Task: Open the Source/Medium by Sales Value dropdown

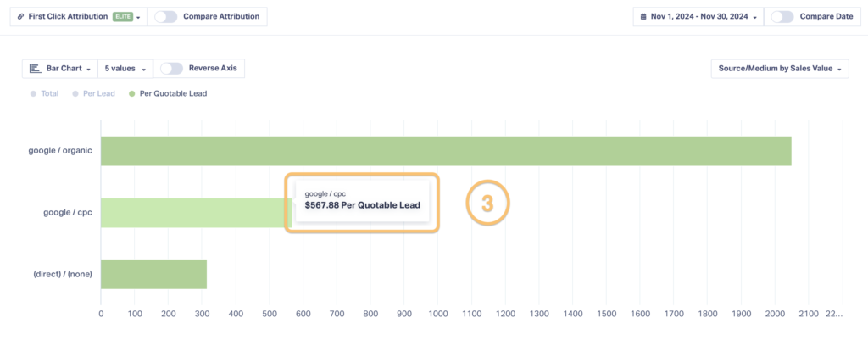Action: [x=780, y=68]
